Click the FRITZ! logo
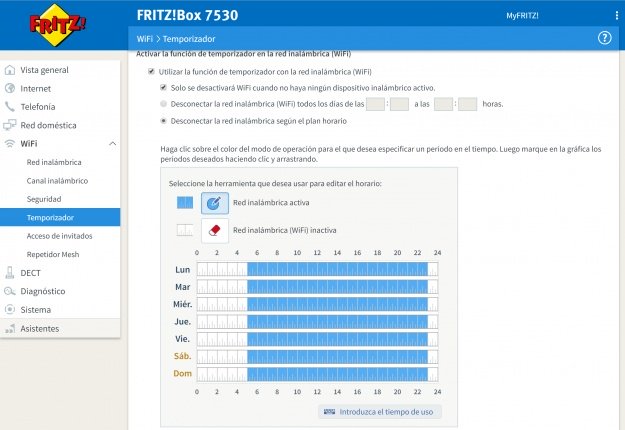Viewport: 625px width, 430px height. 57,26
